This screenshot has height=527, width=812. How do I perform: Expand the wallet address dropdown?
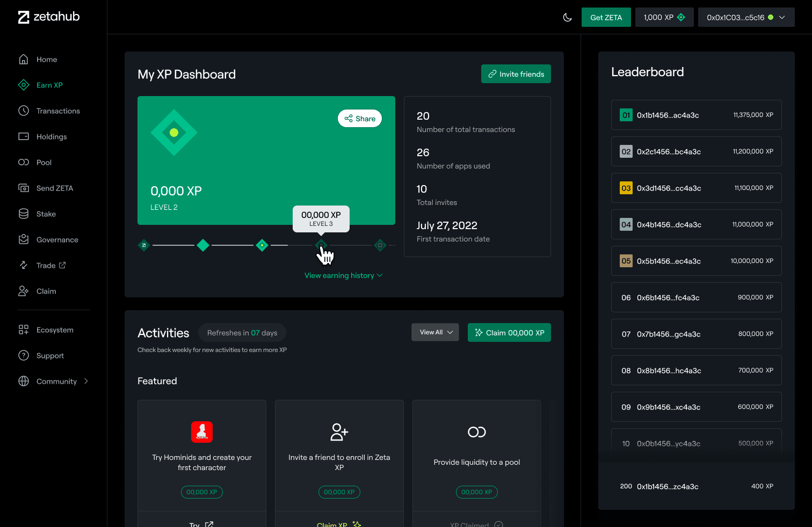746,17
